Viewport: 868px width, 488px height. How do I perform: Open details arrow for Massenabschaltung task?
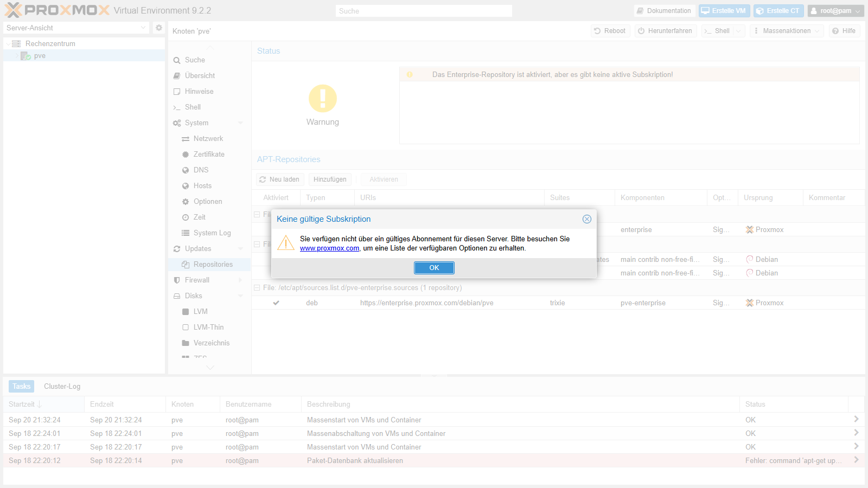pos(856,433)
